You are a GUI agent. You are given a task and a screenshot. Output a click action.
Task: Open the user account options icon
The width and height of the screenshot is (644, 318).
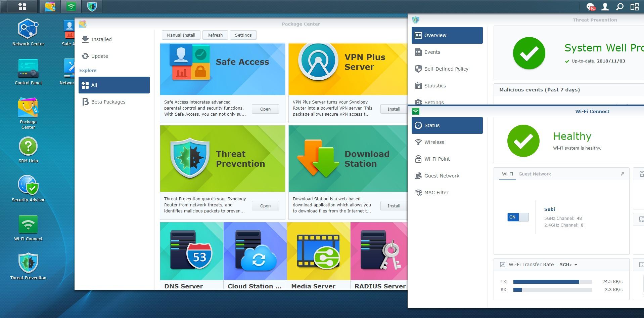(605, 6)
